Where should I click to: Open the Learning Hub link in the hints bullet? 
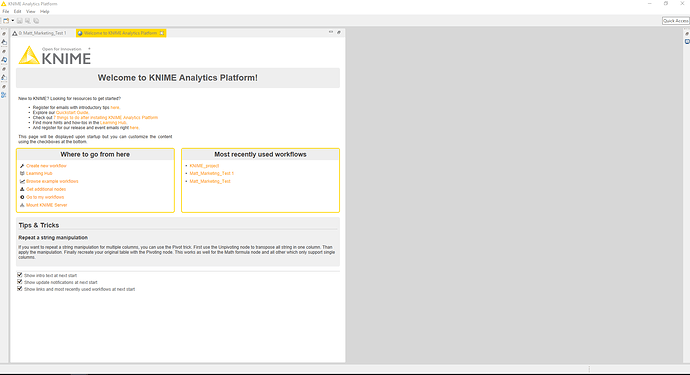point(113,123)
